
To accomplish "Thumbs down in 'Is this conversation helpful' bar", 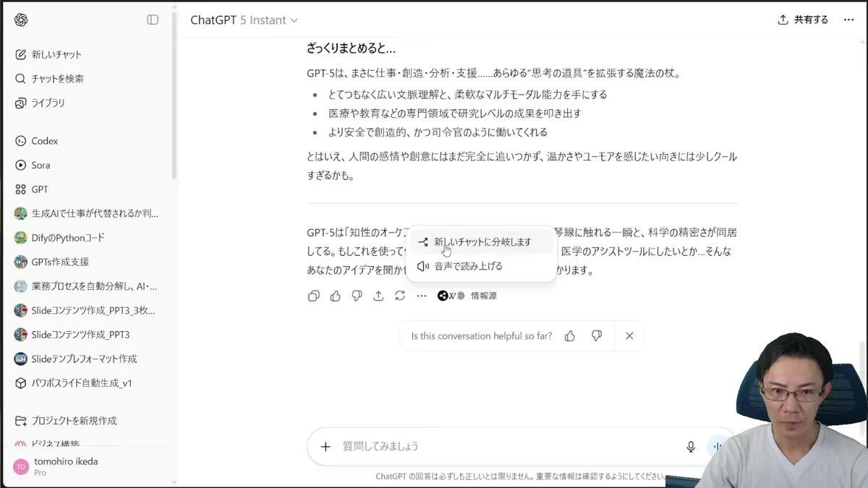I will 597,336.
